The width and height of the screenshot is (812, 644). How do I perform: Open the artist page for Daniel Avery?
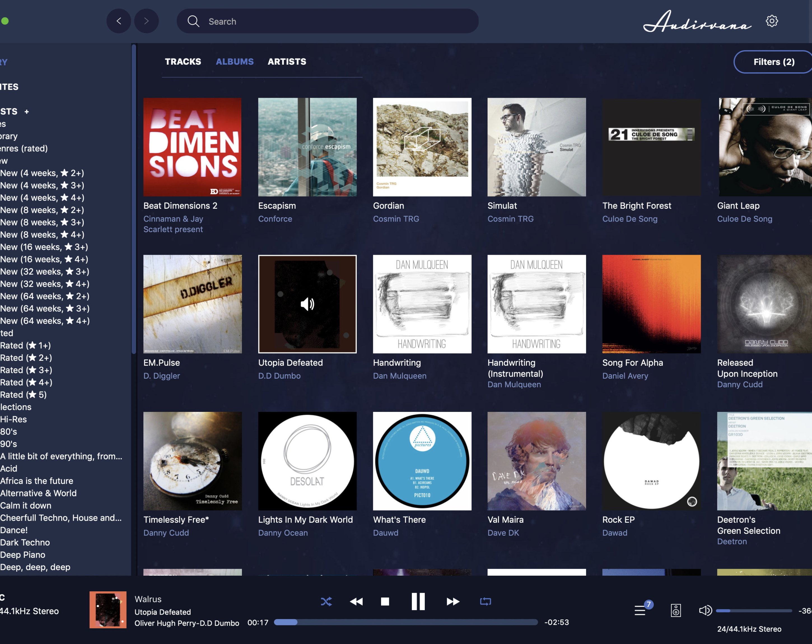[625, 375]
